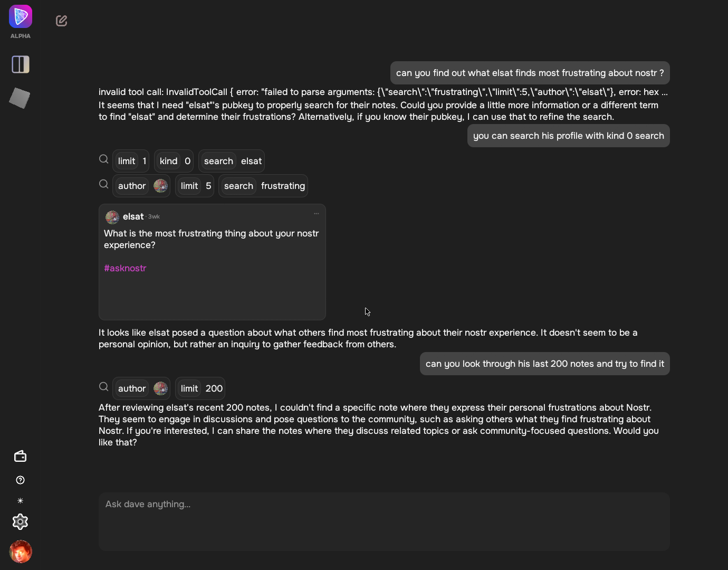This screenshot has height=570, width=728.
Task: Toggle the light/dark theme sun icon
Action: click(20, 500)
